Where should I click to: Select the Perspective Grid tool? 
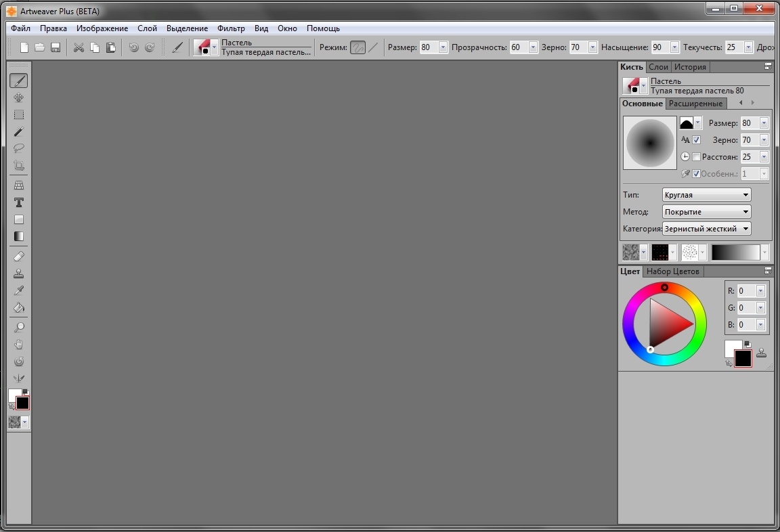18,185
